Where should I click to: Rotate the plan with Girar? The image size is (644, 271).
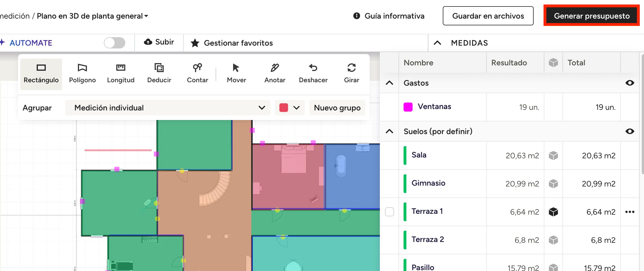(x=351, y=74)
